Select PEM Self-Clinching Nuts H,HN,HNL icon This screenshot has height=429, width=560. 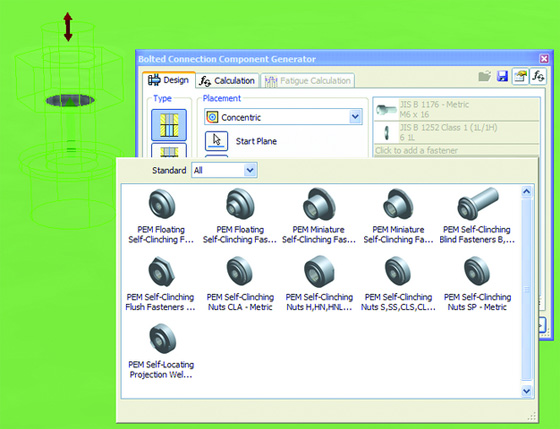(319, 272)
